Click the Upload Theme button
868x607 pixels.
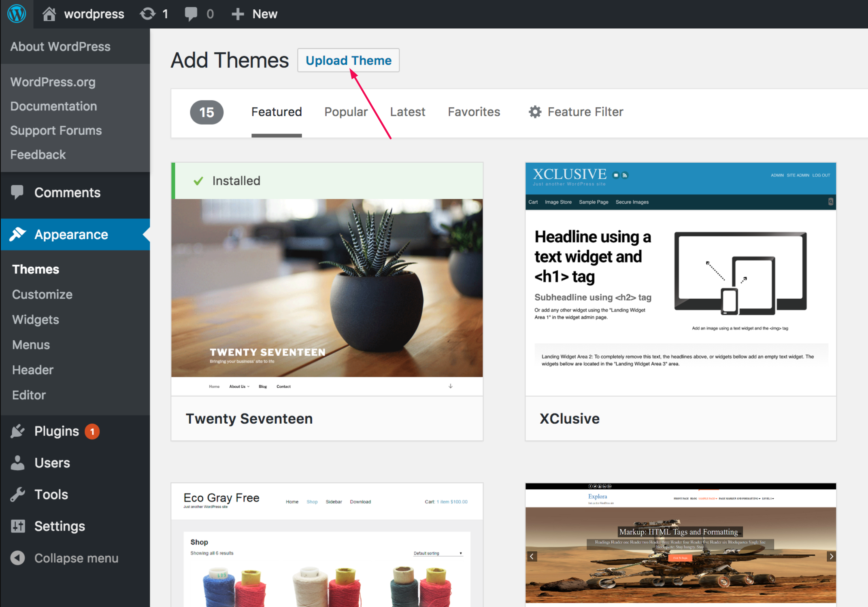(x=349, y=60)
